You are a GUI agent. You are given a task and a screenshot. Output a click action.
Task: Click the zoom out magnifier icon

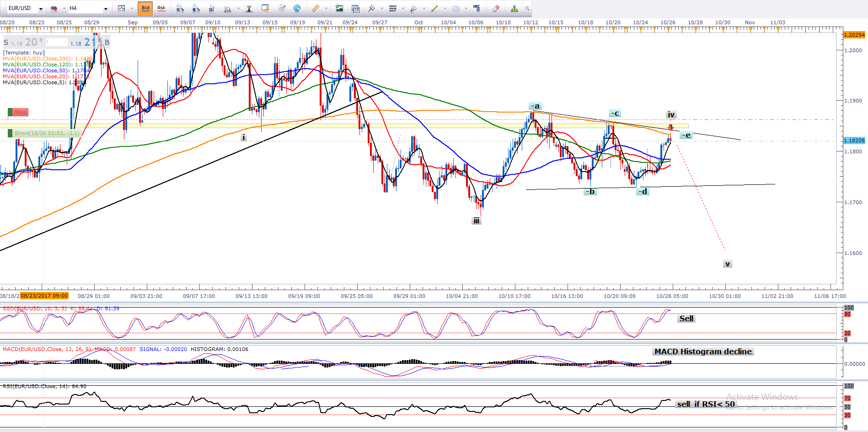[x=196, y=8]
